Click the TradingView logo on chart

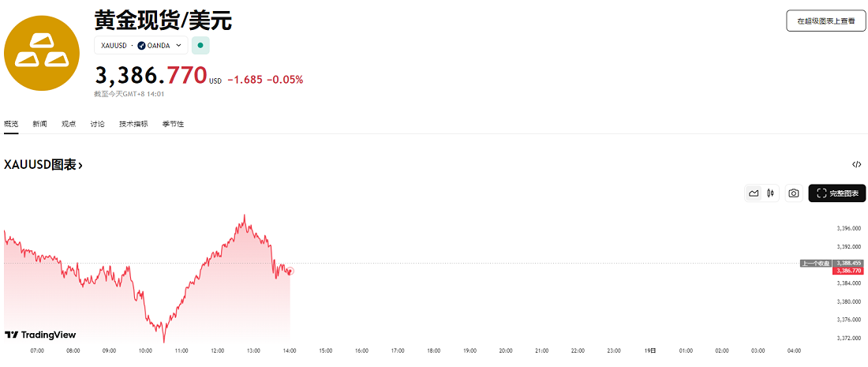click(x=40, y=335)
